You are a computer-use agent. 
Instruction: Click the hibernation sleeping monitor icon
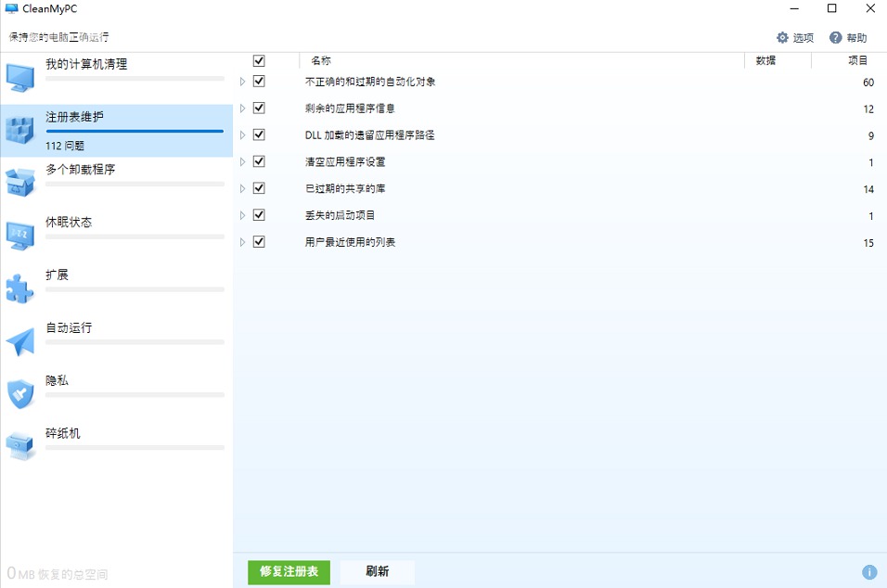point(20,236)
